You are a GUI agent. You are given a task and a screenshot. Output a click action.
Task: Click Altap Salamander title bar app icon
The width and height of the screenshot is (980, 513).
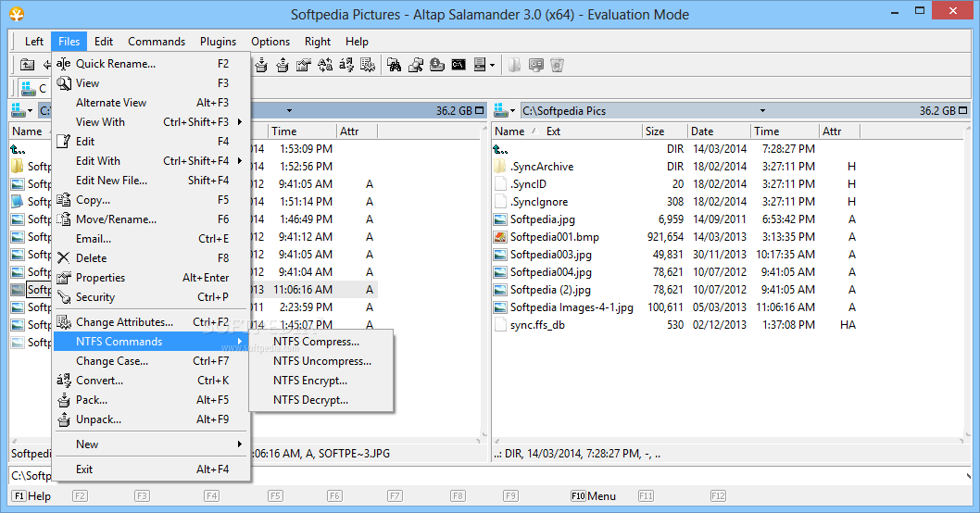(x=17, y=13)
